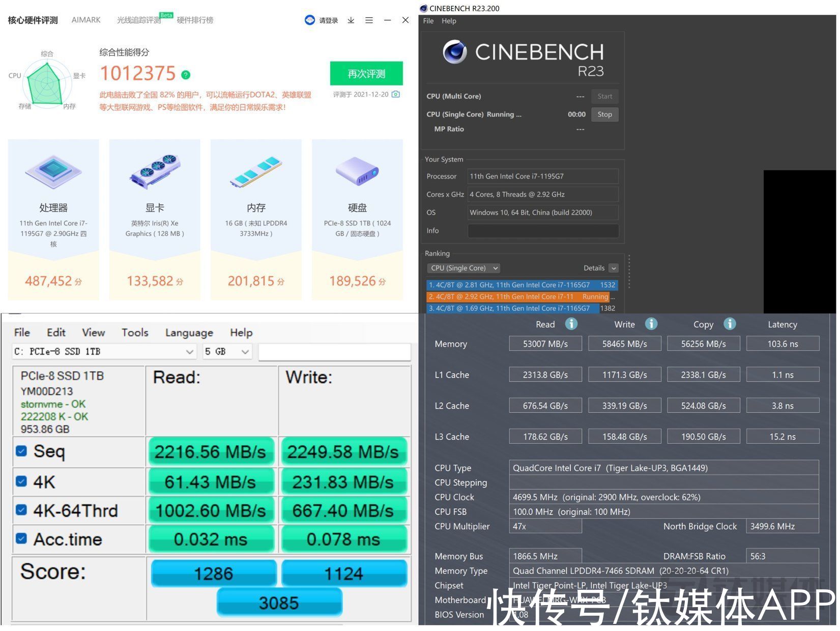Click the Processor field 11th Gen Intel Core i7-1195G7
The height and width of the screenshot is (631, 840).
pos(543,176)
